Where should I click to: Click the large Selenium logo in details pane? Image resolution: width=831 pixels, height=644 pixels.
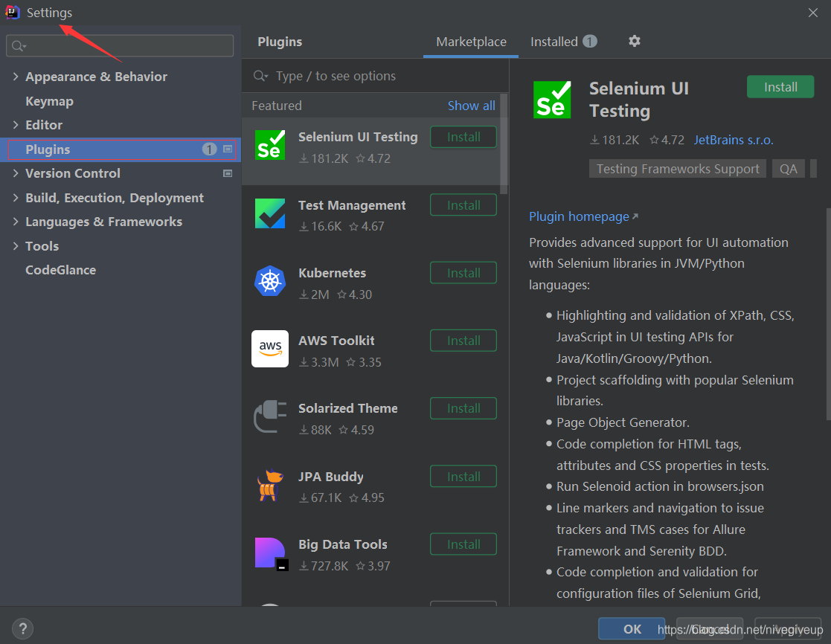tap(552, 100)
